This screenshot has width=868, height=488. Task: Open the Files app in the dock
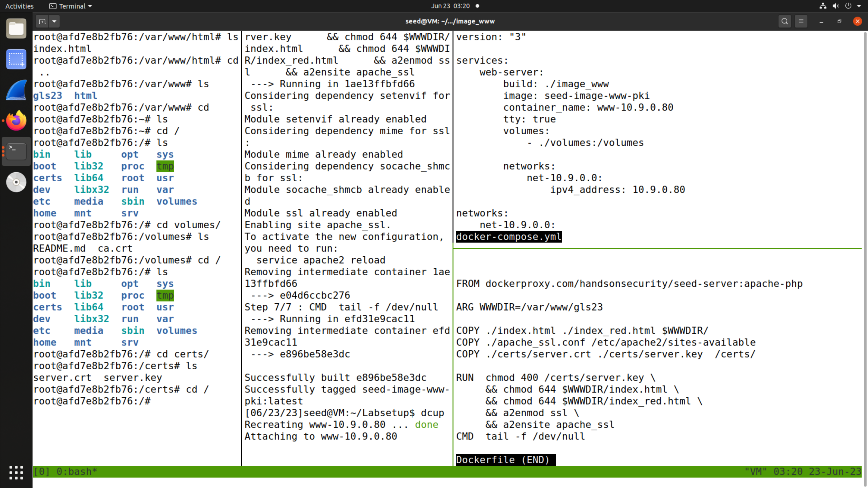tap(16, 28)
